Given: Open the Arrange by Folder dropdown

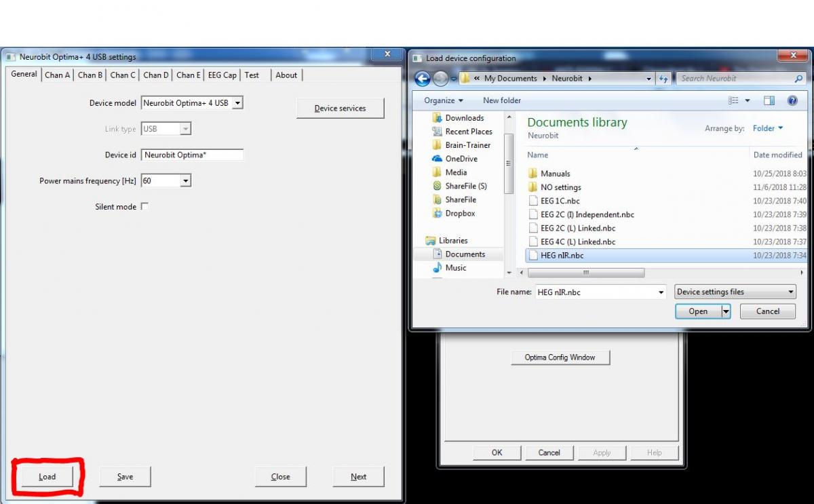Looking at the screenshot, I should [768, 128].
